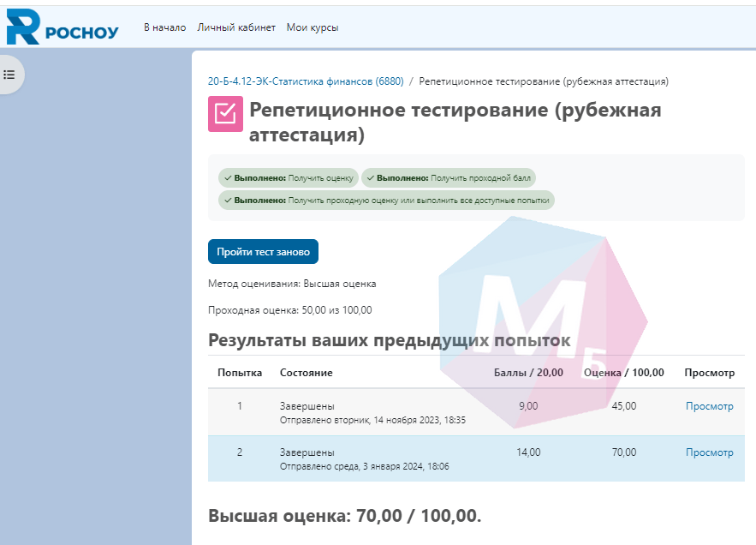Viewport: 756px width, 545px height.
Task: Click the 'Высшая оценка: 70,00 / 100,00' heading
Action: coord(344,516)
